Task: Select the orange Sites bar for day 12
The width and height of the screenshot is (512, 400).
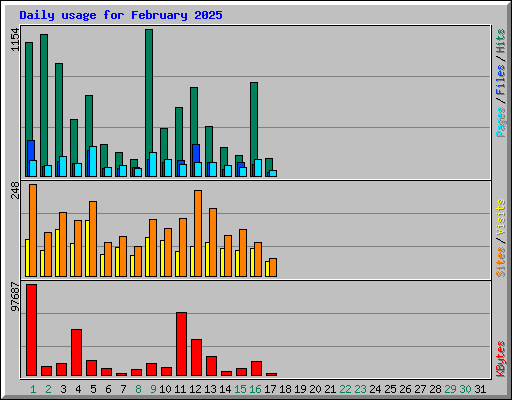Action: [x=198, y=233]
